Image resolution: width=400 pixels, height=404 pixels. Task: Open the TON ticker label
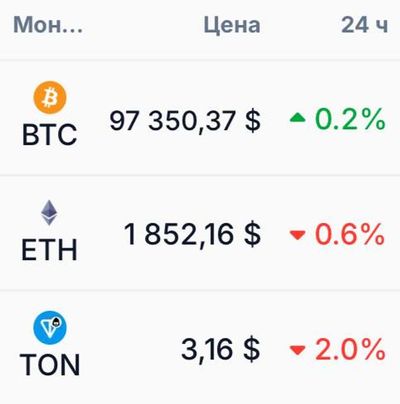coord(50,365)
